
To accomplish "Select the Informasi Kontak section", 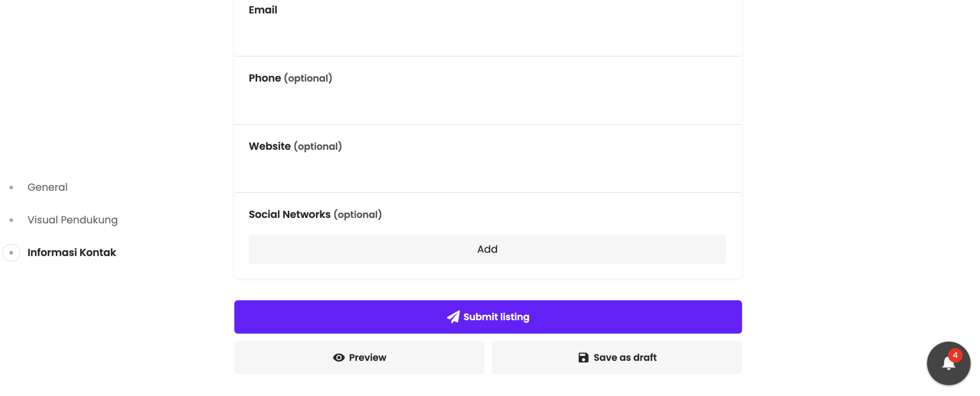I will 72,253.
